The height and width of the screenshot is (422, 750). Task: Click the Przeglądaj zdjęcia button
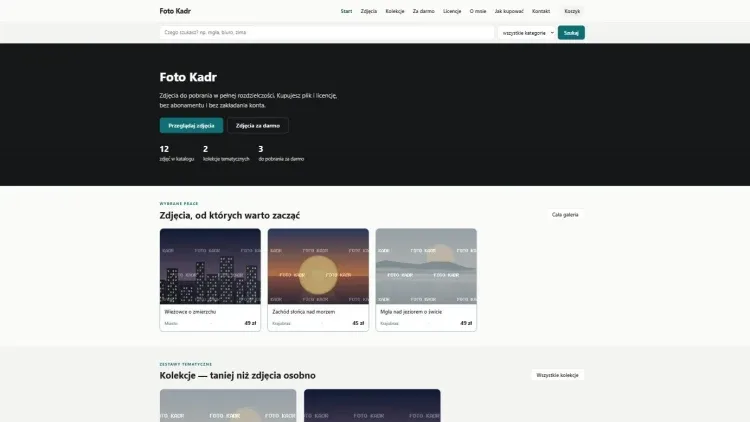(191, 125)
